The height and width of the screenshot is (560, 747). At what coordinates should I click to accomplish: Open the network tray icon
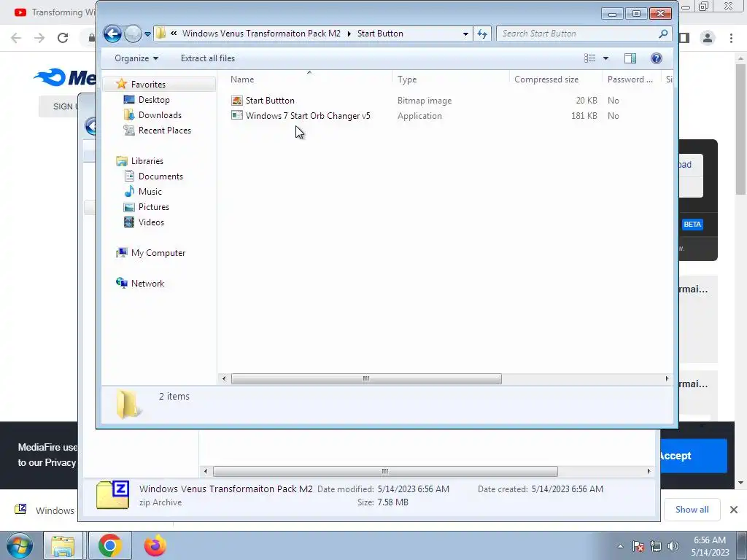pos(656,546)
